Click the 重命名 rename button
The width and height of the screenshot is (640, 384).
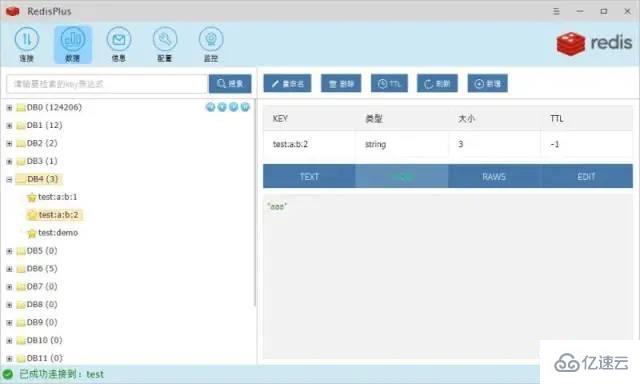(x=287, y=84)
